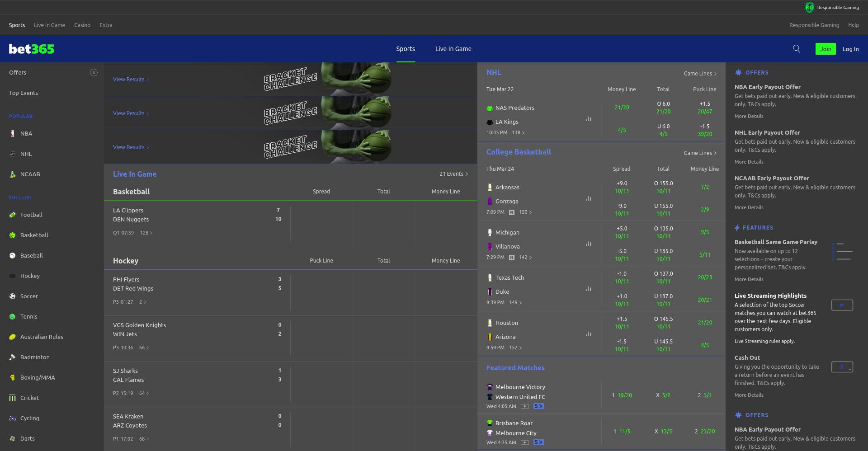Image resolution: width=868 pixels, height=451 pixels.
Task: Click the Basketball sport icon
Action: pyautogui.click(x=13, y=235)
